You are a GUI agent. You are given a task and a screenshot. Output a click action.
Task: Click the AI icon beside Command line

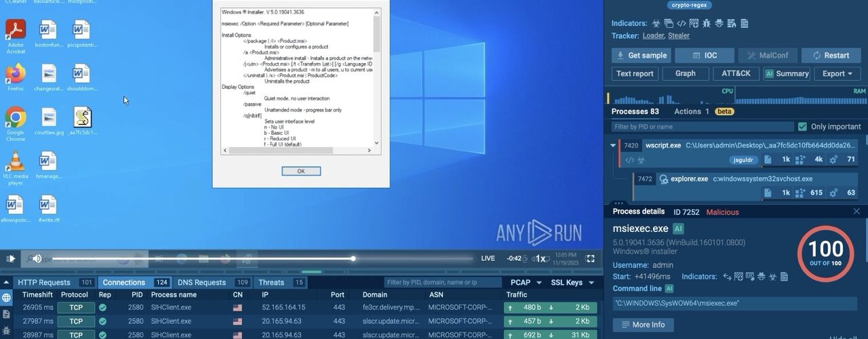coord(669,289)
